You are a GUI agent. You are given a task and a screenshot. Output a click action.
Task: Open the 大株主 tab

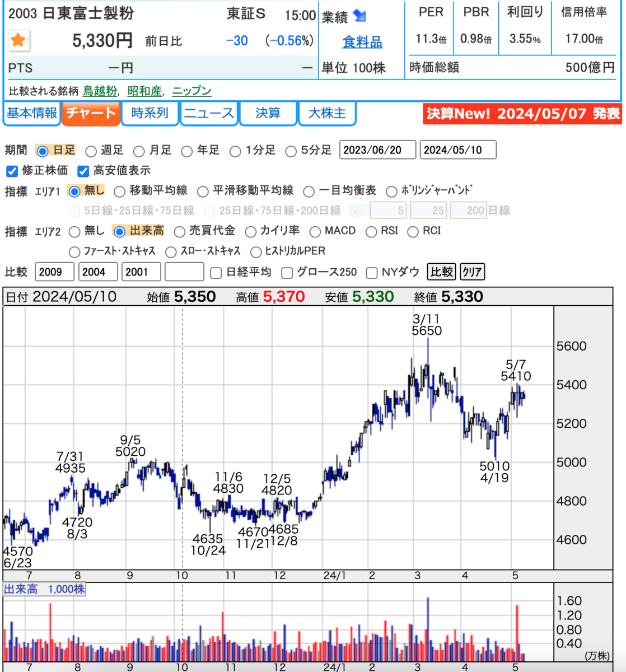point(327,113)
